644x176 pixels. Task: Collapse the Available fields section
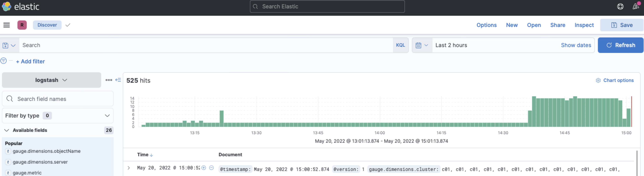pyautogui.click(x=6, y=130)
